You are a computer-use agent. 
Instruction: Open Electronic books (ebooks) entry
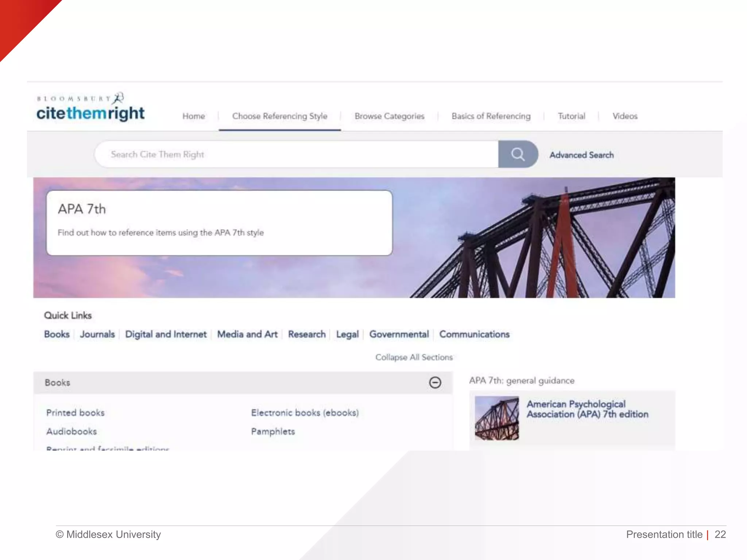point(305,413)
